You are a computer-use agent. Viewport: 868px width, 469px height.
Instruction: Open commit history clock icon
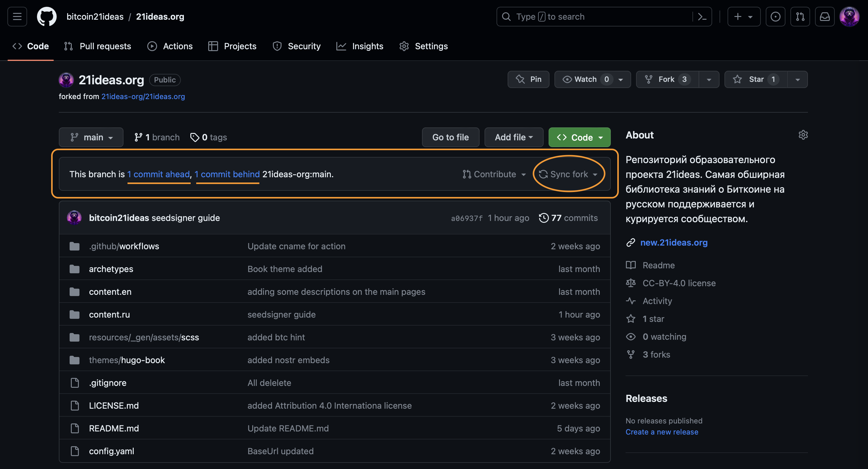[x=544, y=218]
